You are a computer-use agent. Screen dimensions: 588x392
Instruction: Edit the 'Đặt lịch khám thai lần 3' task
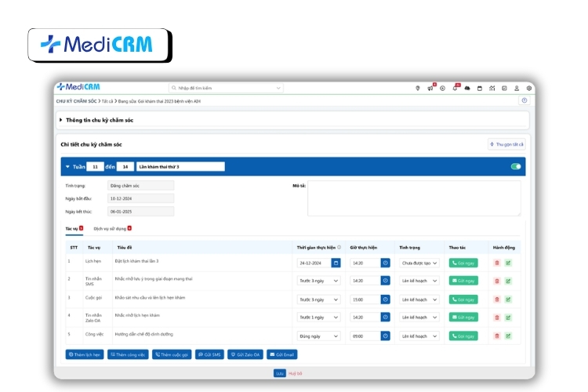pyautogui.click(x=508, y=263)
